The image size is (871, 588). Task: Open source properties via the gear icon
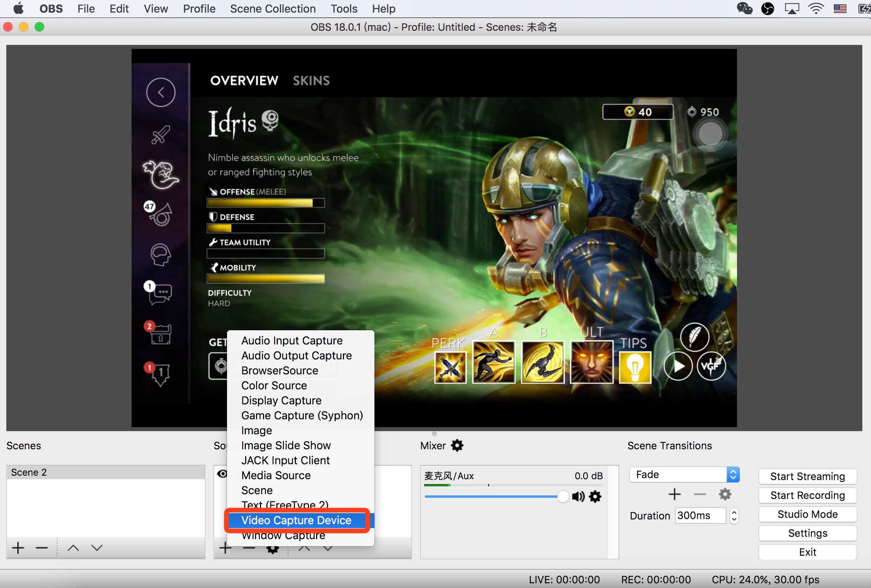(x=272, y=549)
